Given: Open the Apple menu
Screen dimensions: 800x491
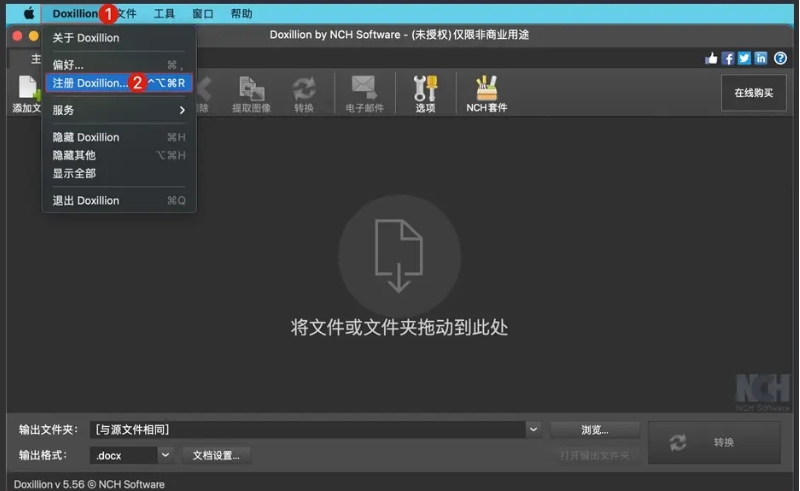Looking at the screenshot, I should 29,14.
